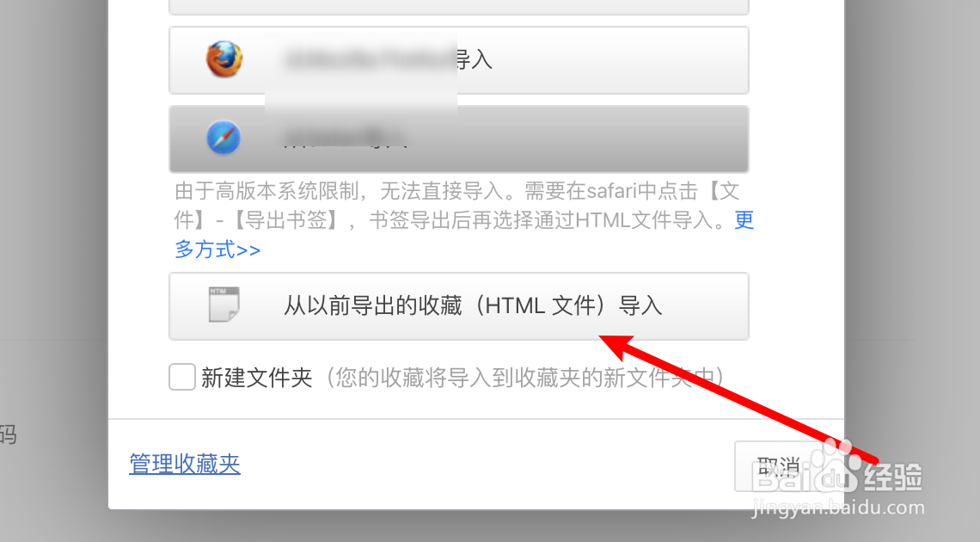Click the HTML file document icon
This screenshot has width=980, height=542.
coord(224,305)
